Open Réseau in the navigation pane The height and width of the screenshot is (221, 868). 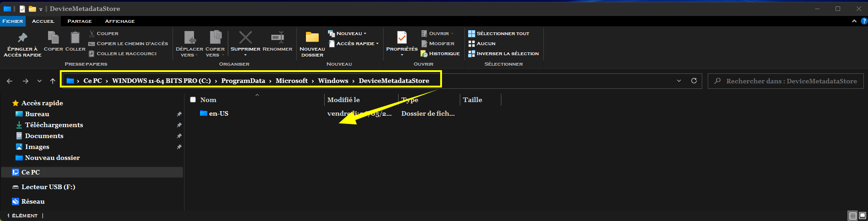click(x=33, y=201)
